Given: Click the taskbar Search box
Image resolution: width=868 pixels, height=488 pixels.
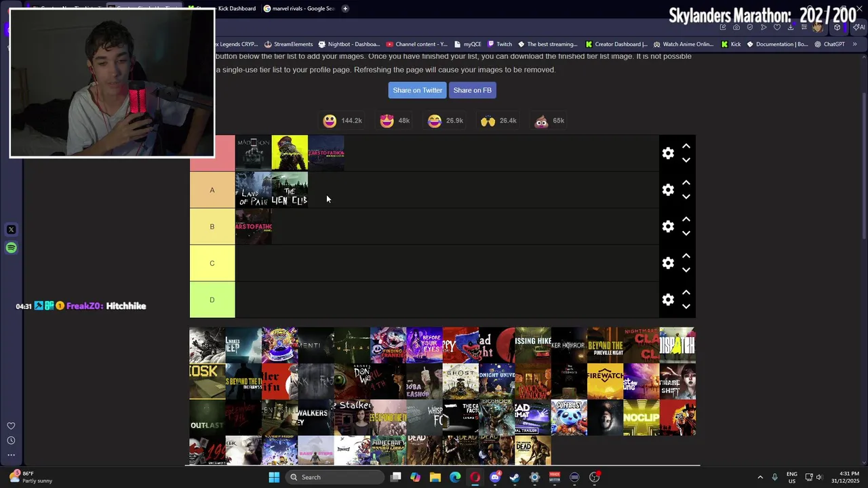Looking at the screenshot, I should [334, 477].
